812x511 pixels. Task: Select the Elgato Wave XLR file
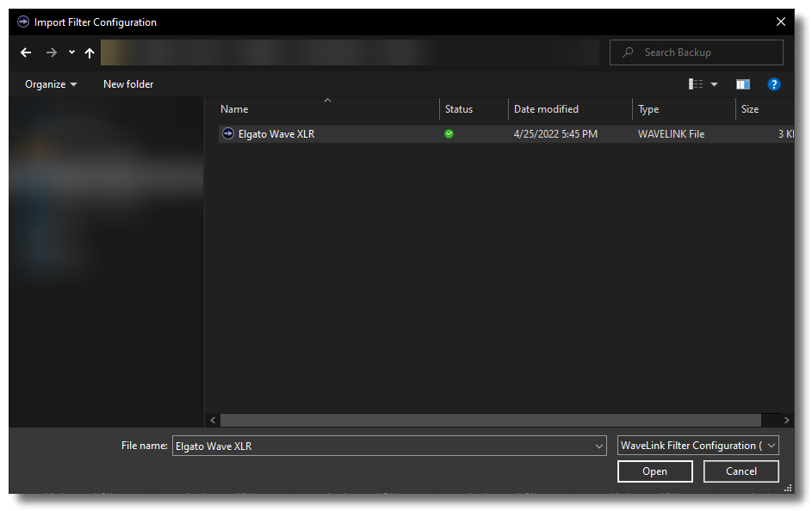[505, 134]
